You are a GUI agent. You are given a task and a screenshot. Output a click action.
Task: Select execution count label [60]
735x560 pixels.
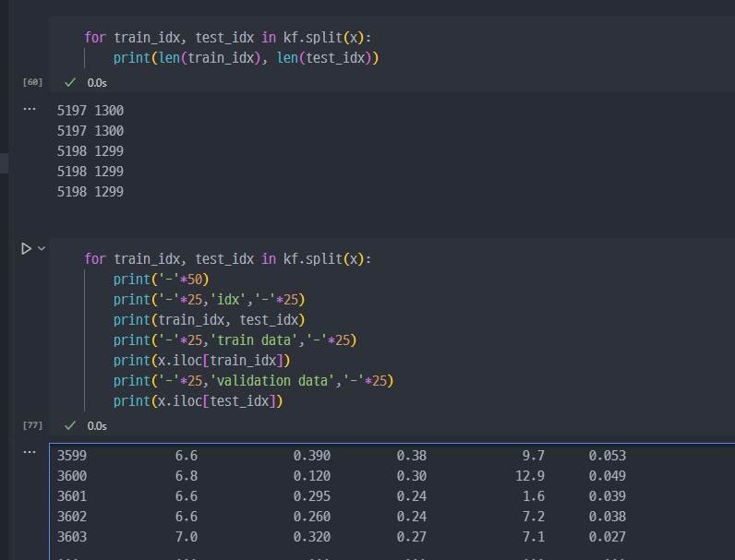(x=32, y=82)
